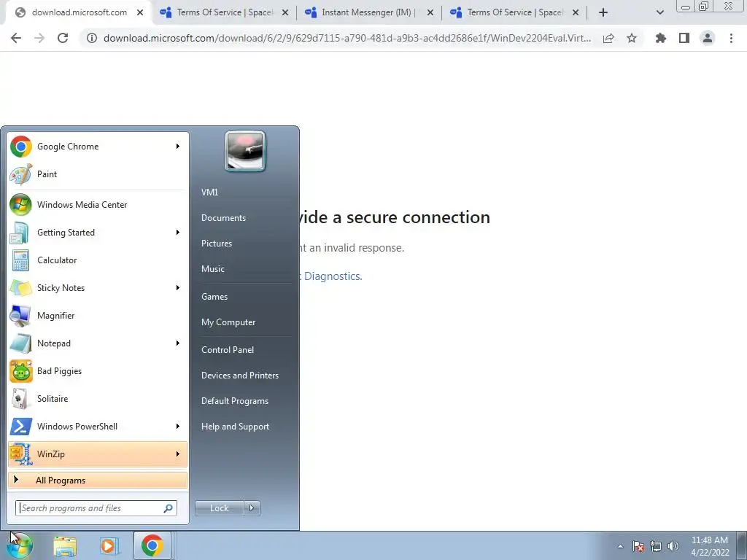Viewport: 747px width, 560px height.
Task: Open a new Chrome tab
Action: [603, 13]
